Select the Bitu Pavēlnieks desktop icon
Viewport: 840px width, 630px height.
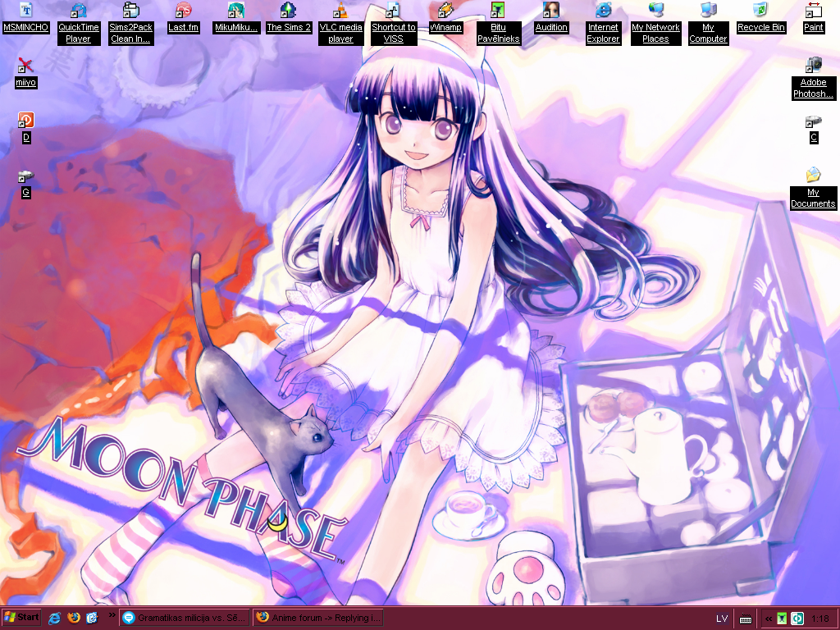498,24
